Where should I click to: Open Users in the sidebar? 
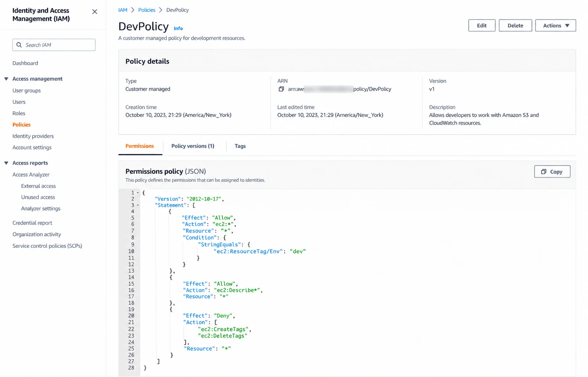pos(19,102)
